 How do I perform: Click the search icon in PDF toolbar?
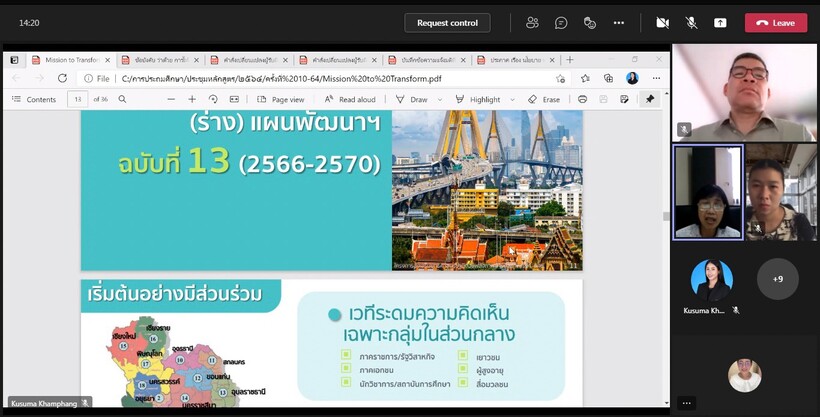coord(122,99)
